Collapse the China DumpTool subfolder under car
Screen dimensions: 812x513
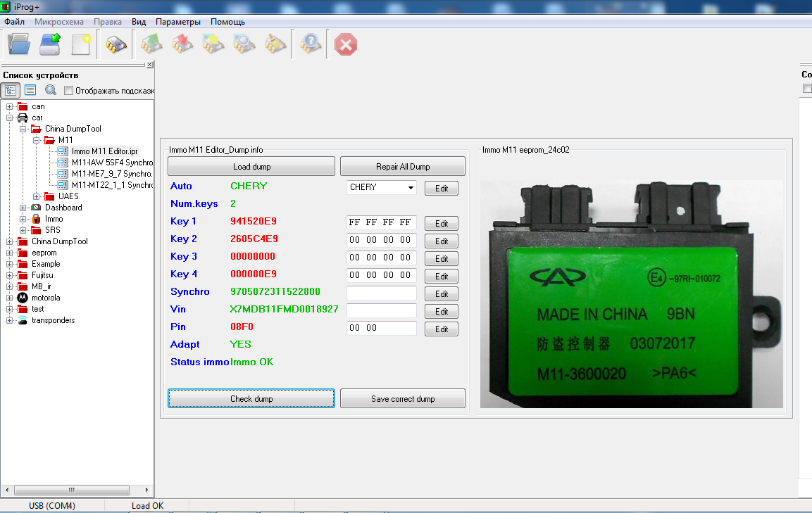click(23, 129)
